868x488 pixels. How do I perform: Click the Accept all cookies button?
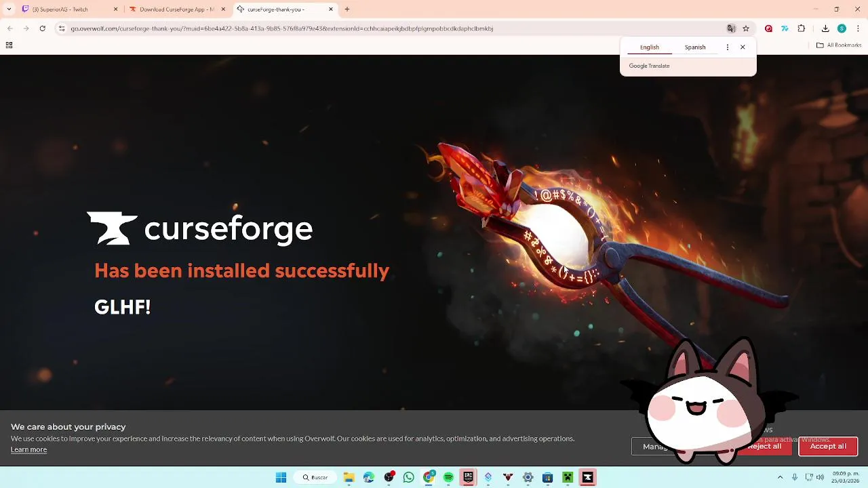[x=828, y=446]
